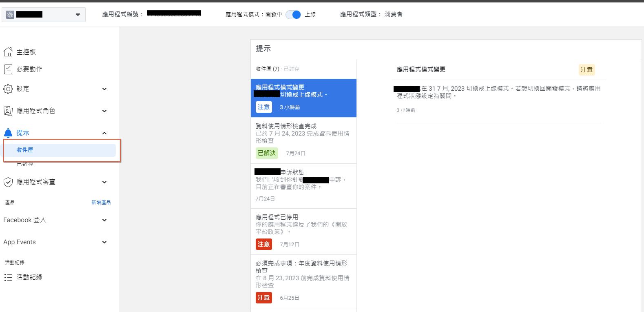Viewport: 644px width, 312px height.
Task: Click 注意 badge on 6月25日 alert
Action: pos(264,298)
